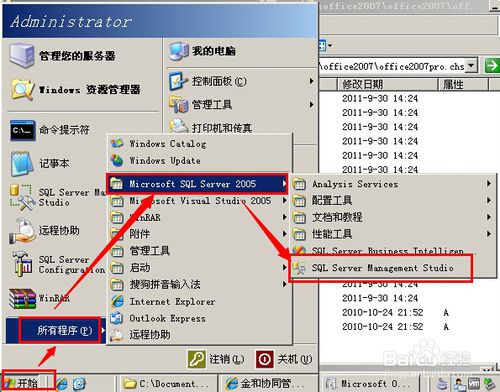Click VMware tools tray icon
This screenshot has width=500, height=392.
point(474,384)
